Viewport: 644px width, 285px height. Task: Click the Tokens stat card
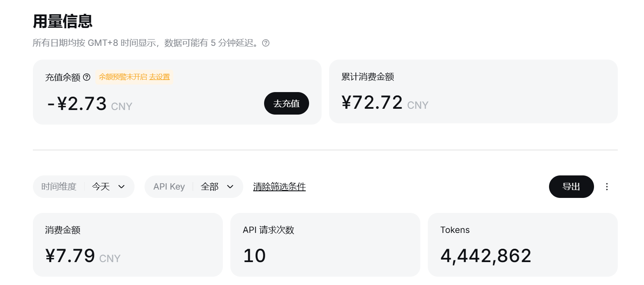pos(523,245)
